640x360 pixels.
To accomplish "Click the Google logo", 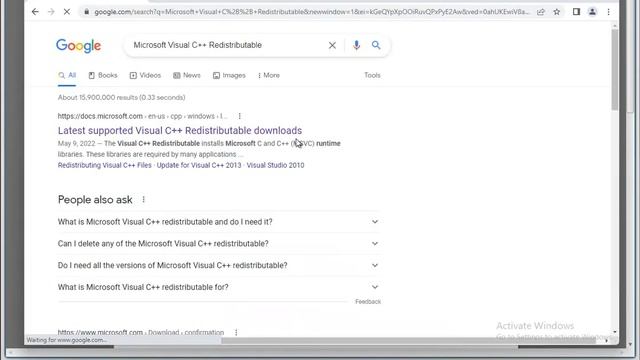I will [x=78, y=46].
